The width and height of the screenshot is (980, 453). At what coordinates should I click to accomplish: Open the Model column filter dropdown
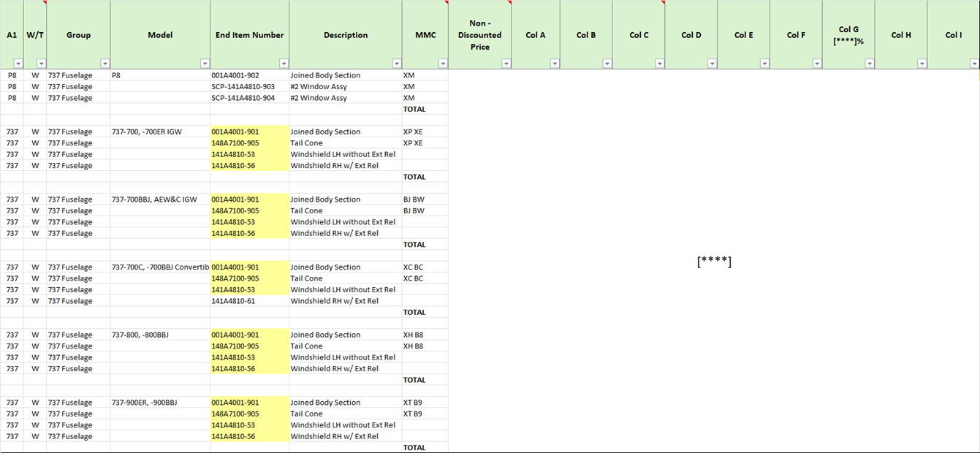(205, 64)
